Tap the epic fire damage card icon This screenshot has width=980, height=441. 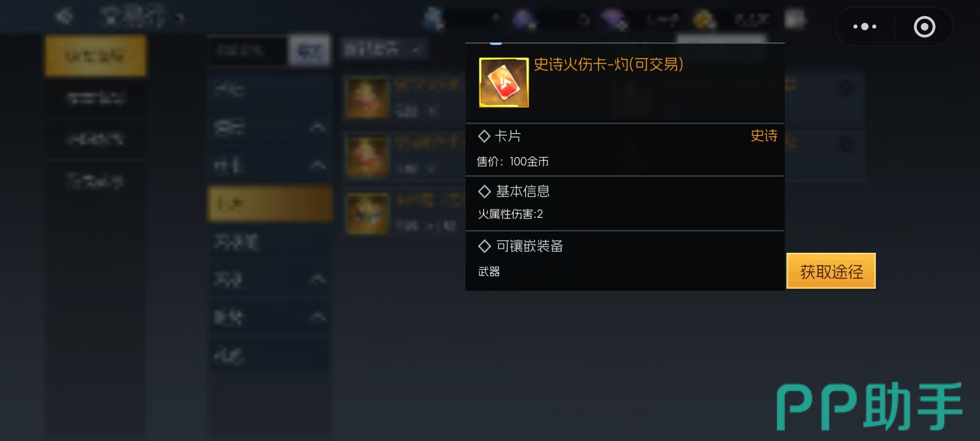click(504, 82)
